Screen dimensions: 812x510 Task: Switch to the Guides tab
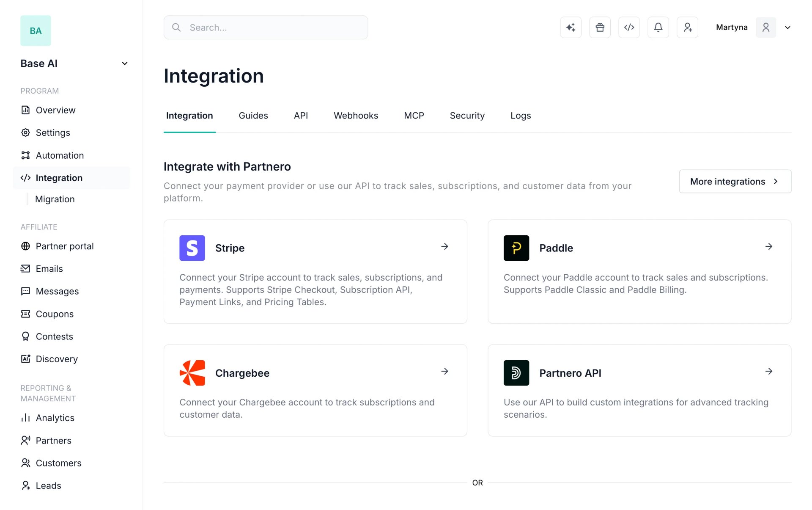tap(253, 116)
